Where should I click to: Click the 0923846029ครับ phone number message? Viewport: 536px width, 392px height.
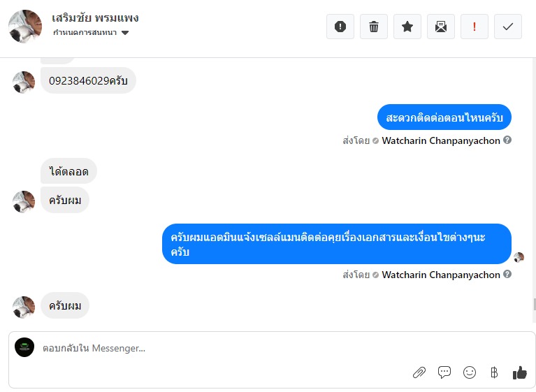tap(88, 81)
